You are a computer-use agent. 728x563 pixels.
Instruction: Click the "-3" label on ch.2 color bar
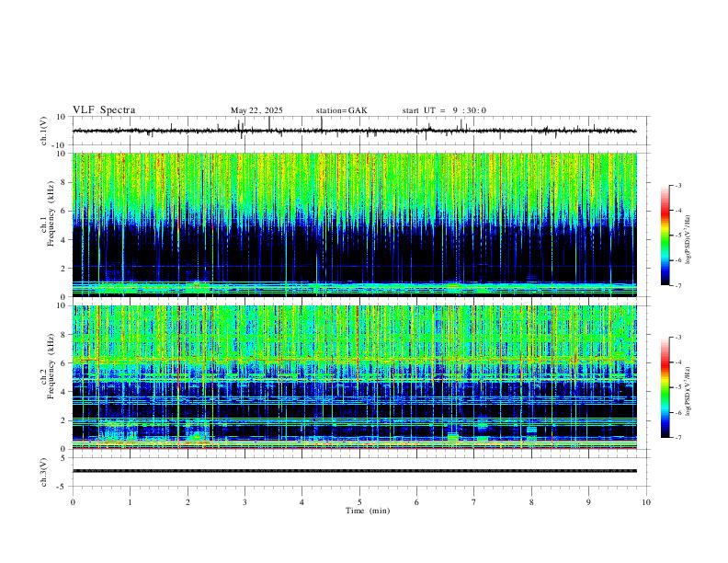pos(678,338)
